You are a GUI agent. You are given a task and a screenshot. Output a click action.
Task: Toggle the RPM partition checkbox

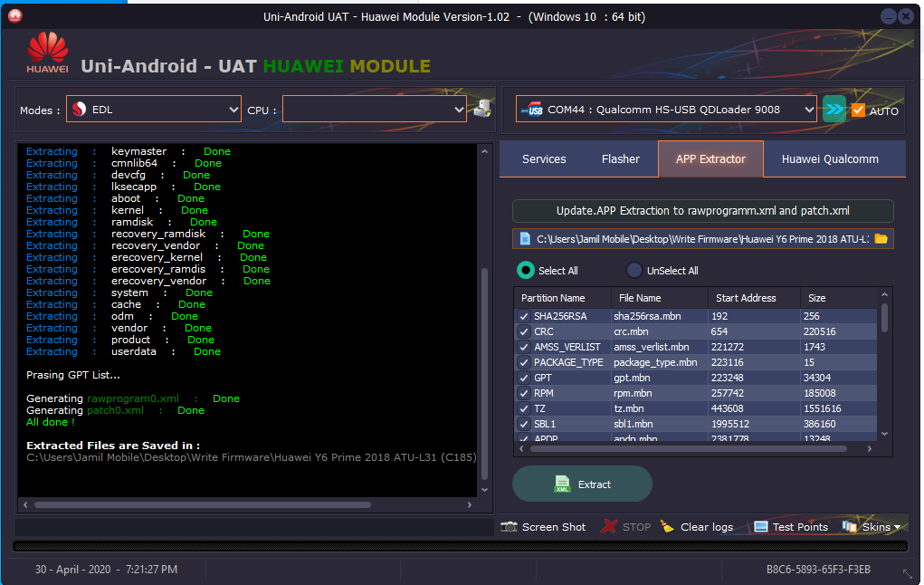pyautogui.click(x=524, y=393)
